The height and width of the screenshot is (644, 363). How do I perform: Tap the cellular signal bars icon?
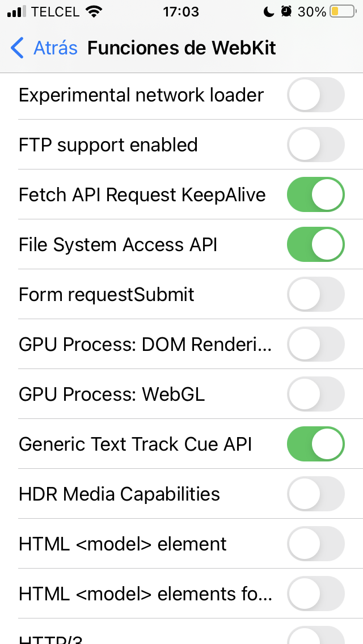click(17, 11)
